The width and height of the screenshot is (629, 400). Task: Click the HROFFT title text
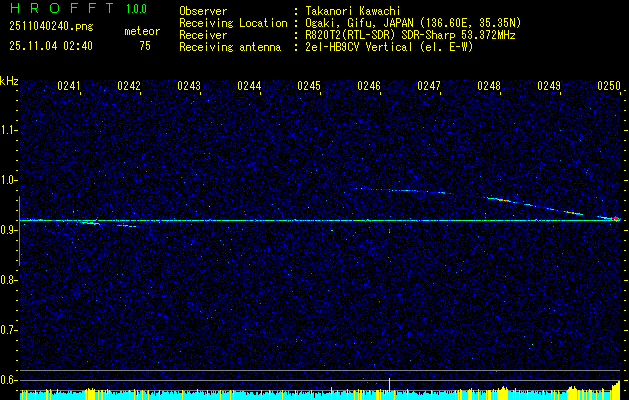pyautogui.click(x=61, y=8)
